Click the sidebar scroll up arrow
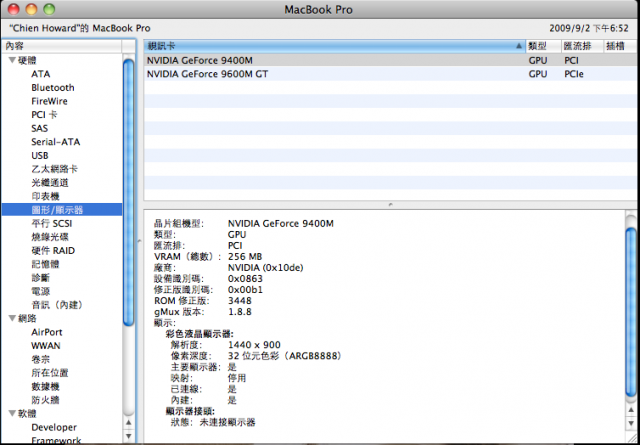This screenshot has width=640, height=445. 129,423
